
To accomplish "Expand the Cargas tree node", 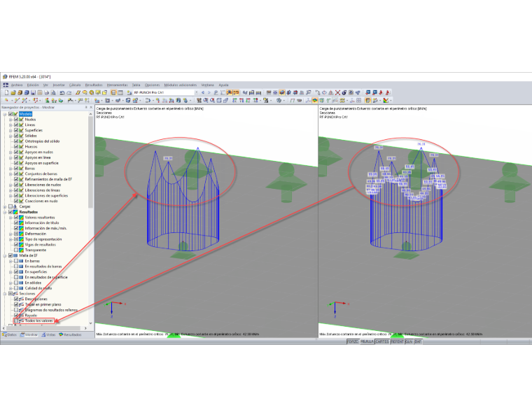I will point(5,206).
